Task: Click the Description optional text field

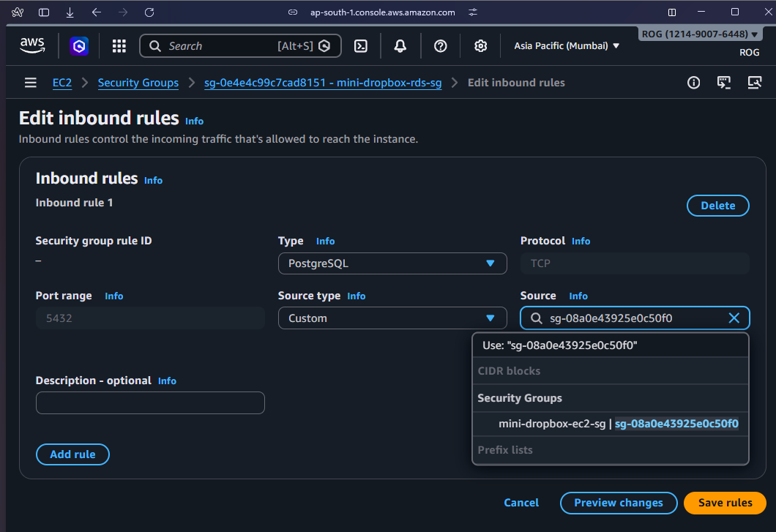Action: pos(150,403)
